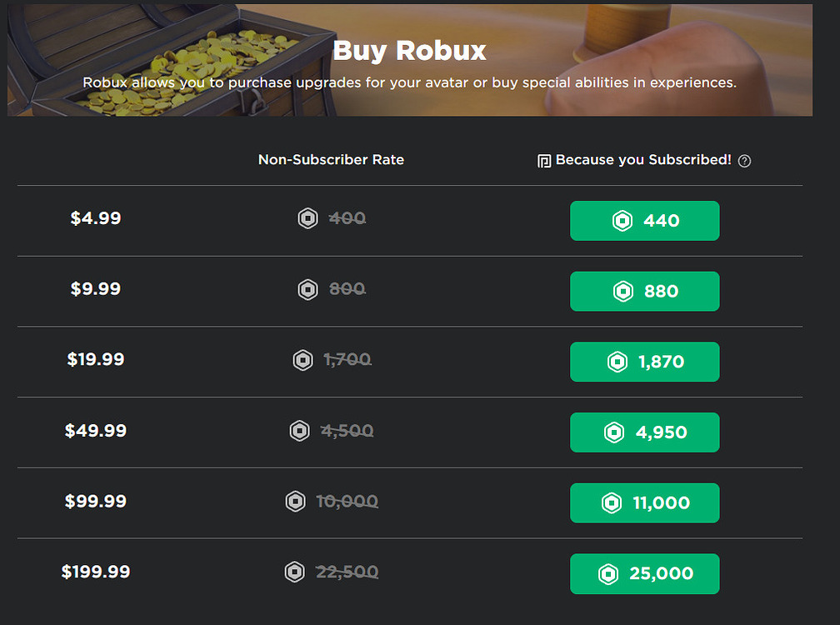Screen dimensions: 840x625
Task: Select the 25,000 Robux green button
Action: (644, 573)
